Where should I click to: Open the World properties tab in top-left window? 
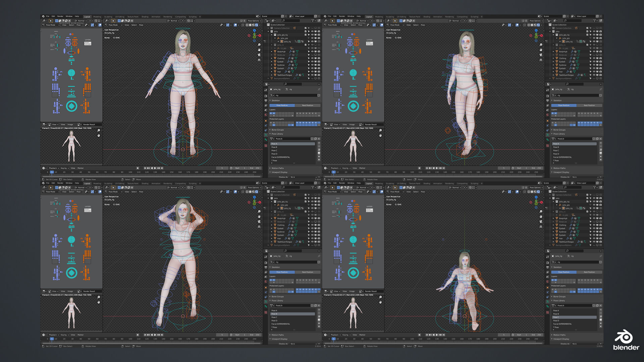point(266,115)
